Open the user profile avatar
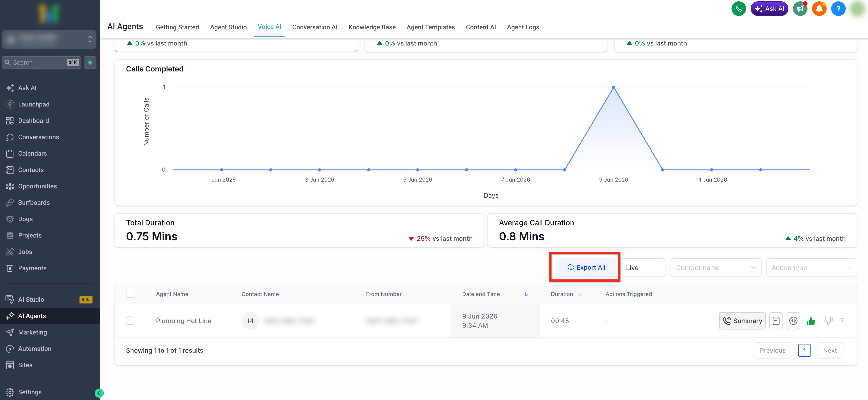868x400 pixels. point(857,9)
